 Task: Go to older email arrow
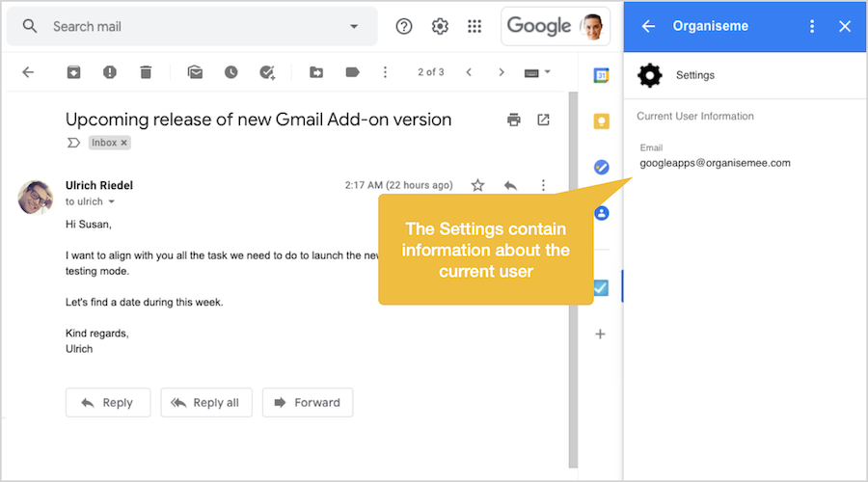tap(502, 72)
